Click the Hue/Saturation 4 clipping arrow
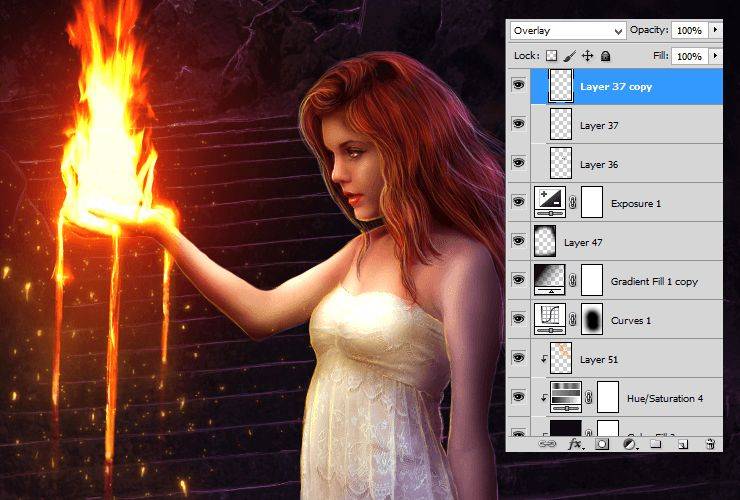The height and width of the screenshot is (500, 740). click(543, 398)
